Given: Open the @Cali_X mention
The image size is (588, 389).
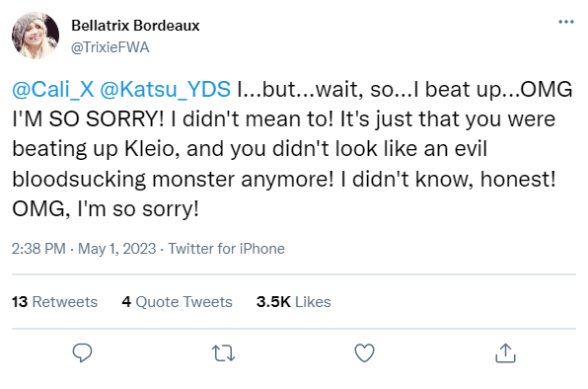Looking at the screenshot, I should (x=53, y=89).
